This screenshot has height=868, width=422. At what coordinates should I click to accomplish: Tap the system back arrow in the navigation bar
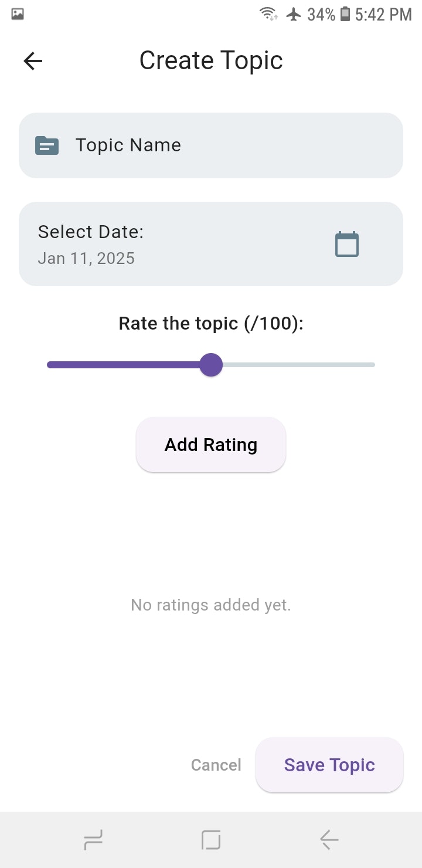click(329, 840)
